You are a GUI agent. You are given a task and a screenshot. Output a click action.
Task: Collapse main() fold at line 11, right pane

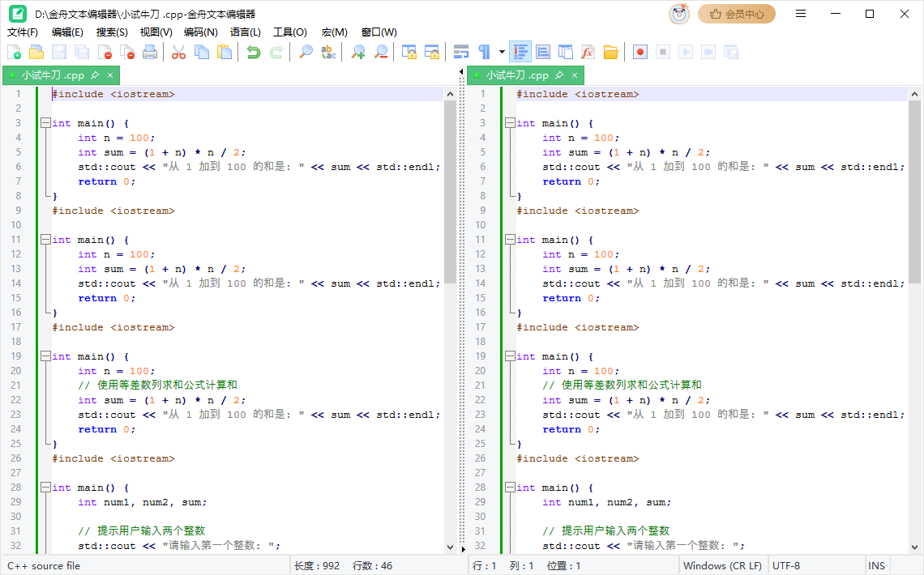(x=510, y=240)
